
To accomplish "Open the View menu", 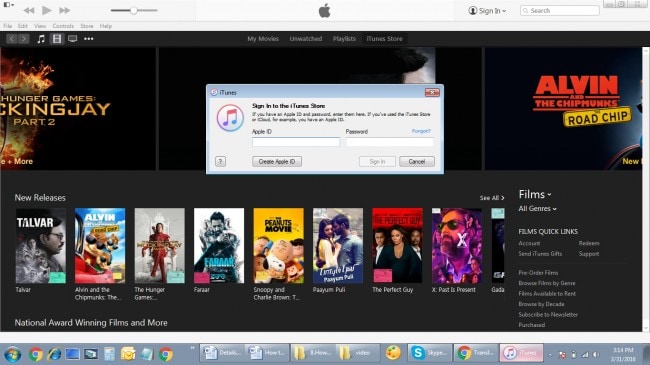I will pos(40,26).
